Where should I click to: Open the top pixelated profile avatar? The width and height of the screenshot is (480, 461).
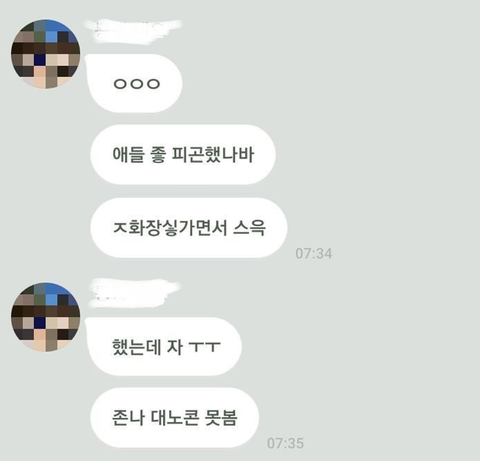coord(46,54)
